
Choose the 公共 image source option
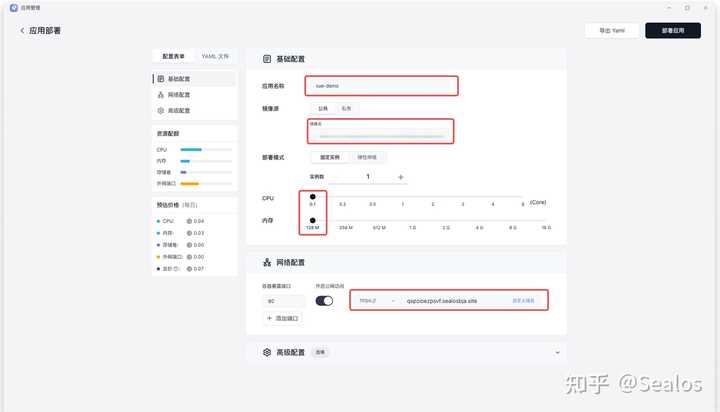click(x=323, y=108)
